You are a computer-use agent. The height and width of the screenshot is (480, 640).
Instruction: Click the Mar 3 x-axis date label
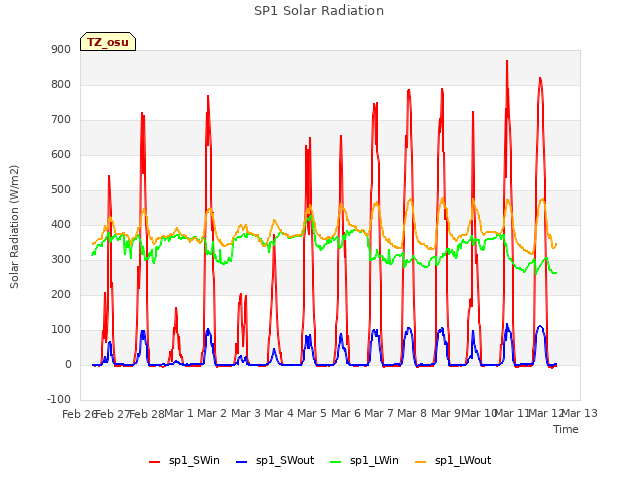[x=246, y=413]
